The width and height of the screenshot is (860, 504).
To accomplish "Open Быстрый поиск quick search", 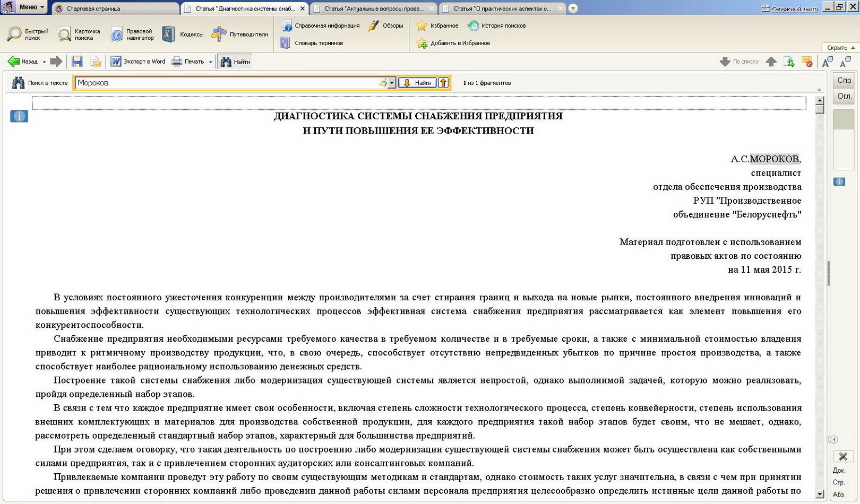I will tap(28, 34).
